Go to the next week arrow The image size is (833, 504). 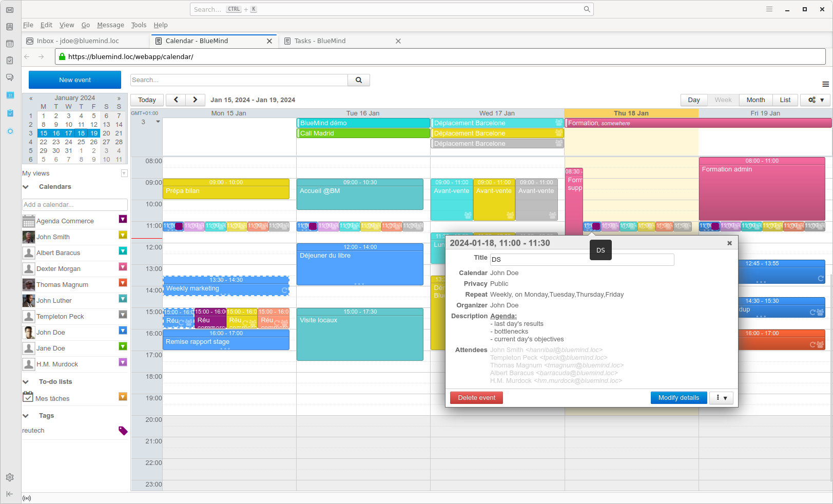pos(195,100)
